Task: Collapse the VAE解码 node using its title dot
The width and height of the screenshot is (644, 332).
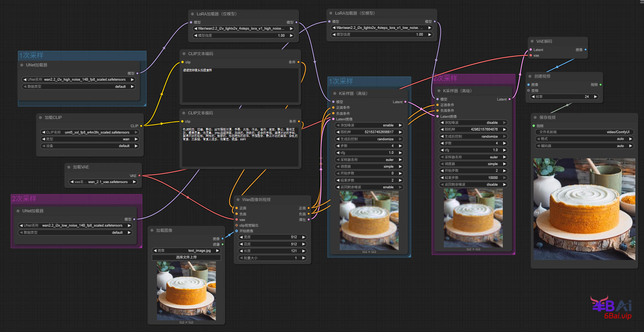Action: pos(532,41)
